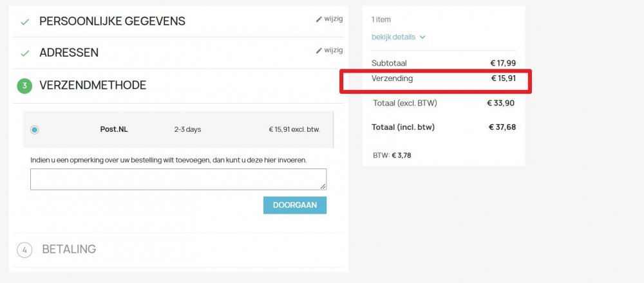Click the green step 3 circle badge
This screenshot has height=283, width=644.
24,86
